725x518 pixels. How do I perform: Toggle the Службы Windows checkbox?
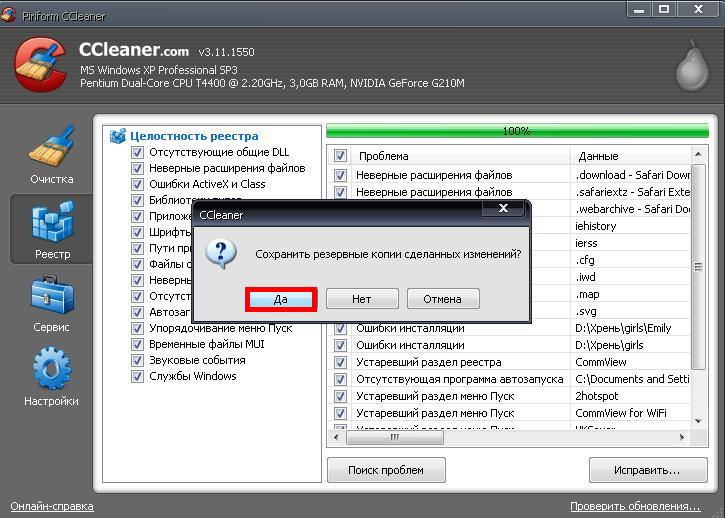click(x=138, y=377)
